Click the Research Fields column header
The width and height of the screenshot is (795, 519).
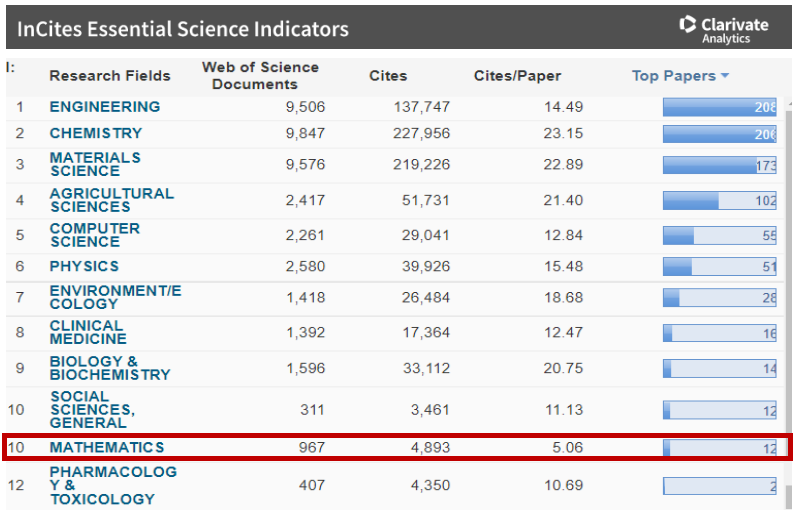[x=110, y=76]
